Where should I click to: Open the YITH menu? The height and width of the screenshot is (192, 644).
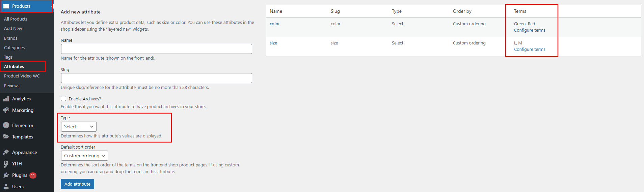[17, 164]
